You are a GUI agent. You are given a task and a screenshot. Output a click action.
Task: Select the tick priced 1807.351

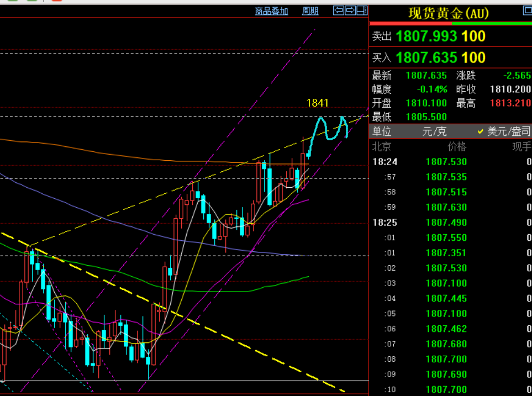[451, 253]
